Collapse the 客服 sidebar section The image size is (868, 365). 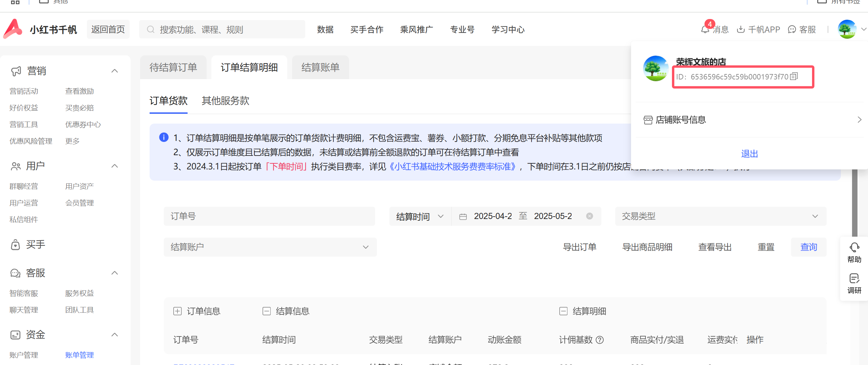pyautogui.click(x=115, y=273)
